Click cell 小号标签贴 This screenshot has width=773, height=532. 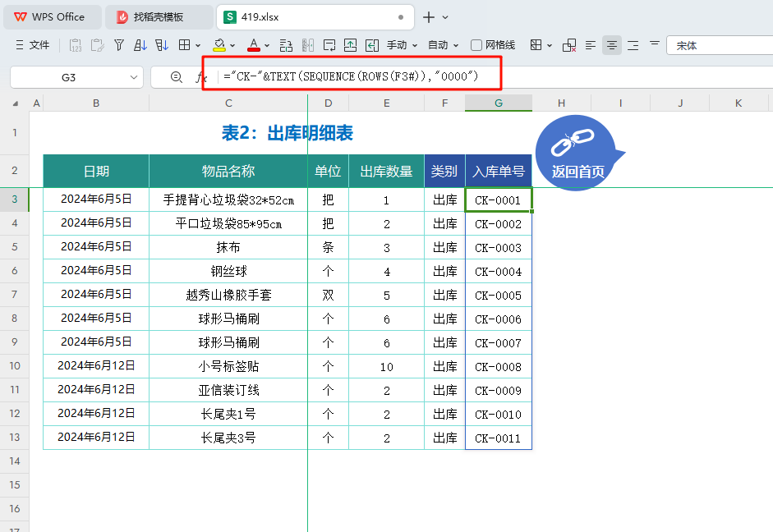[x=228, y=366]
